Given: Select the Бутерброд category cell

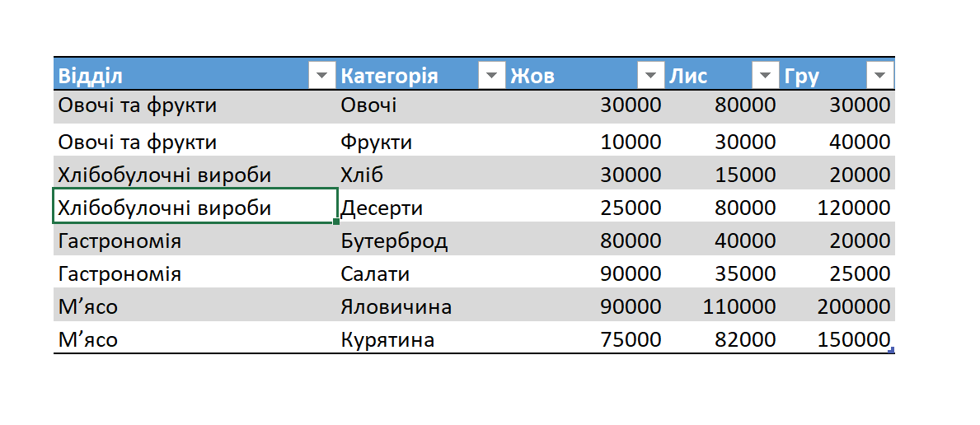Looking at the screenshot, I should click(394, 241).
